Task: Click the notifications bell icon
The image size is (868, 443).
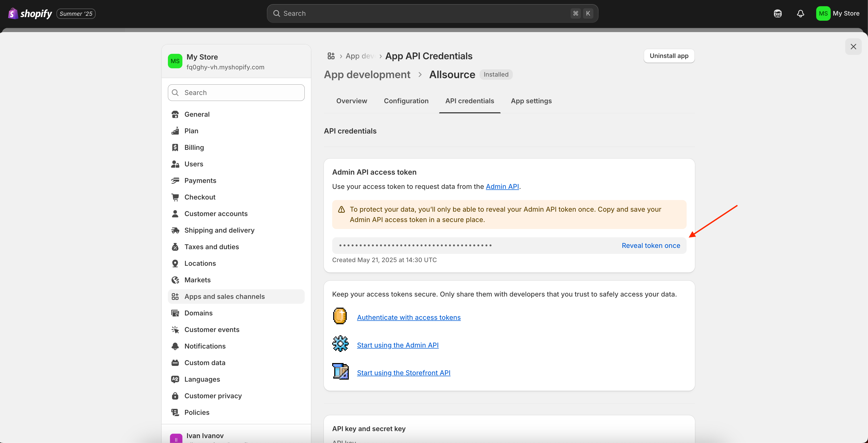Action: click(800, 13)
